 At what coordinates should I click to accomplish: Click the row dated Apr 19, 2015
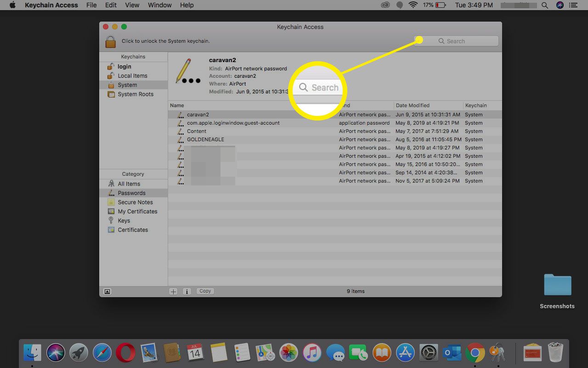click(x=335, y=156)
